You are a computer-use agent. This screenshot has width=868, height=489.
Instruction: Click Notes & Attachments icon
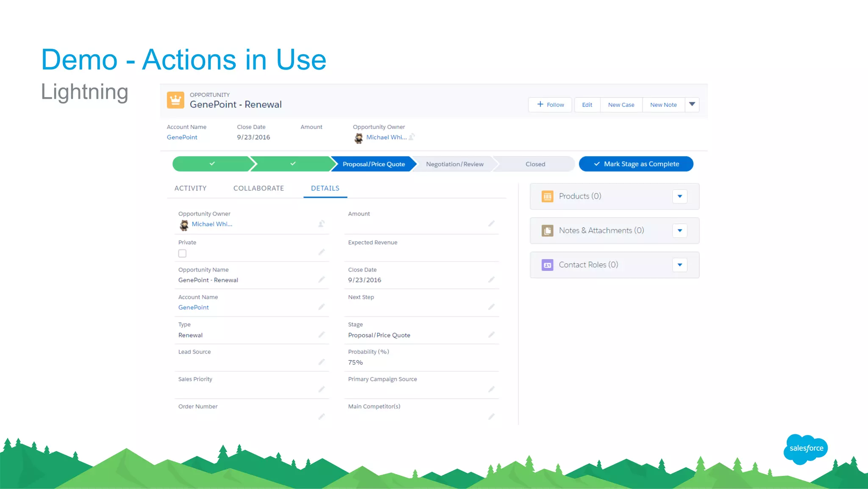tap(548, 231)
